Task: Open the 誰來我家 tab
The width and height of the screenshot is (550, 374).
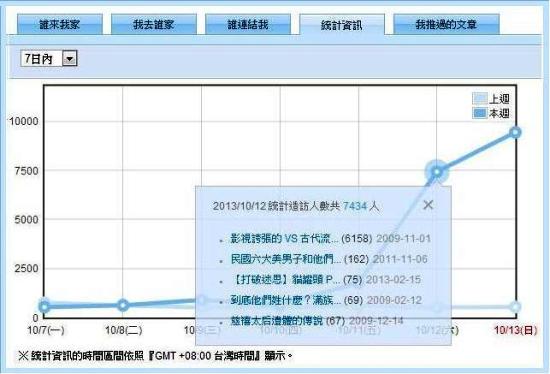Action: coord(60,25)
